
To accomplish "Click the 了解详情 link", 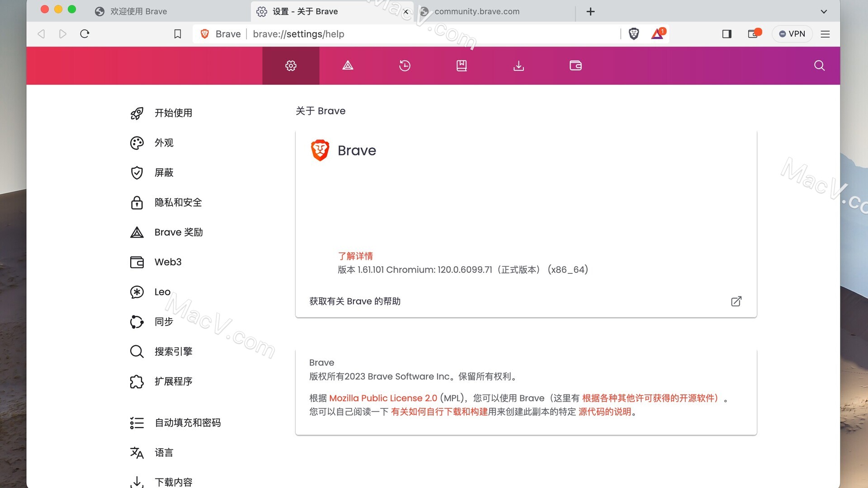I will [355, 256].
